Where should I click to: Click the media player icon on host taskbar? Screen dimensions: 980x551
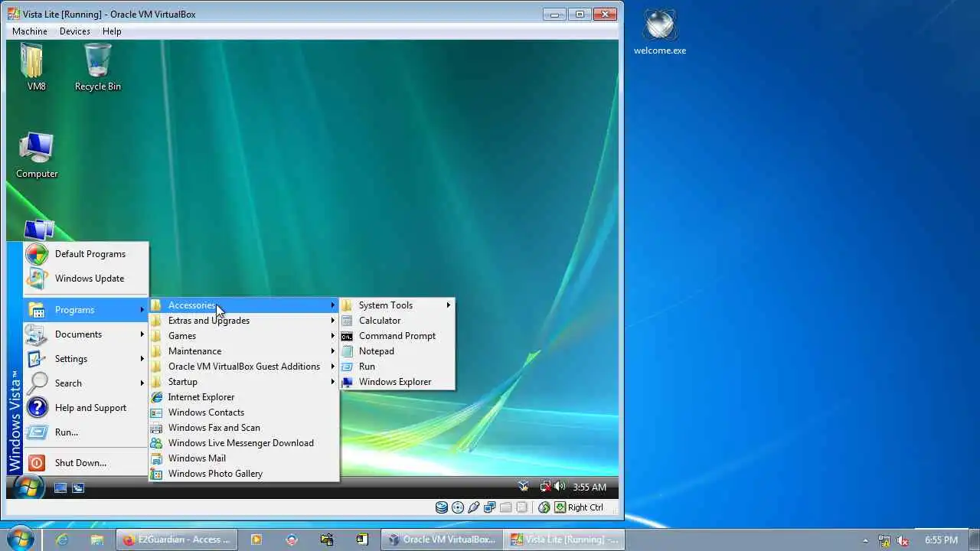256,540
